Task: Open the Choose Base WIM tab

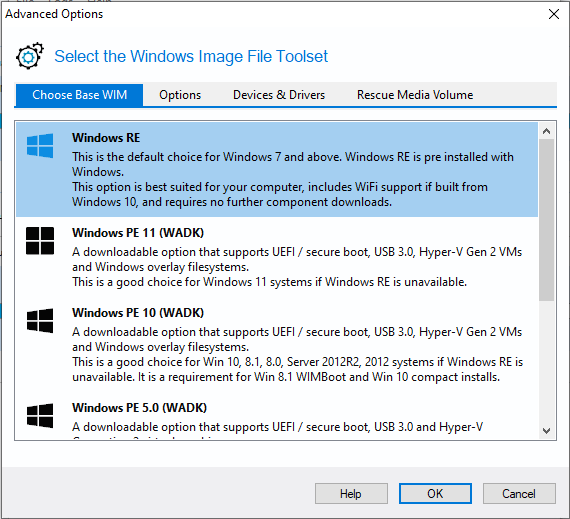Action: coord(79,95)
